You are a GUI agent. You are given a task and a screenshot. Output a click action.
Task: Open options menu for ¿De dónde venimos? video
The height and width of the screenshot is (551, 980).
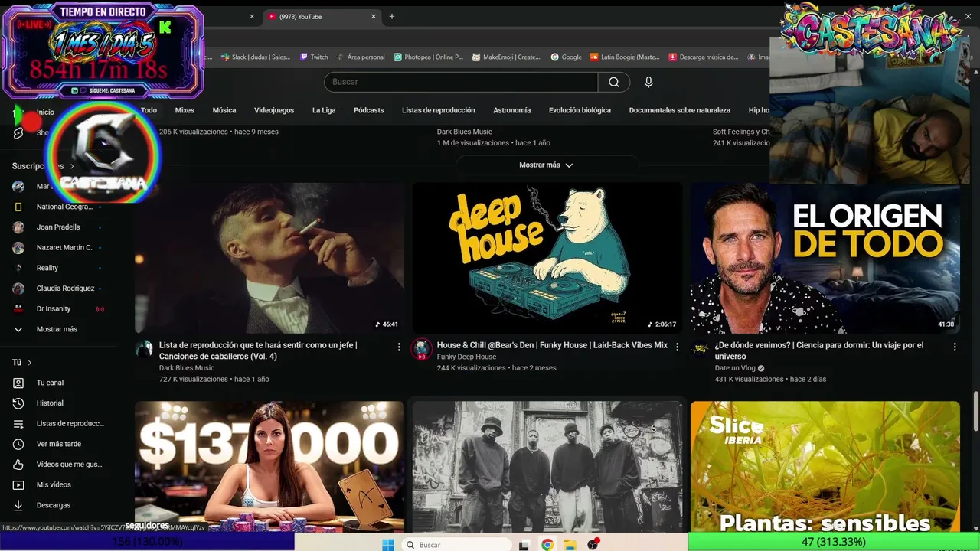click(955, 347)
